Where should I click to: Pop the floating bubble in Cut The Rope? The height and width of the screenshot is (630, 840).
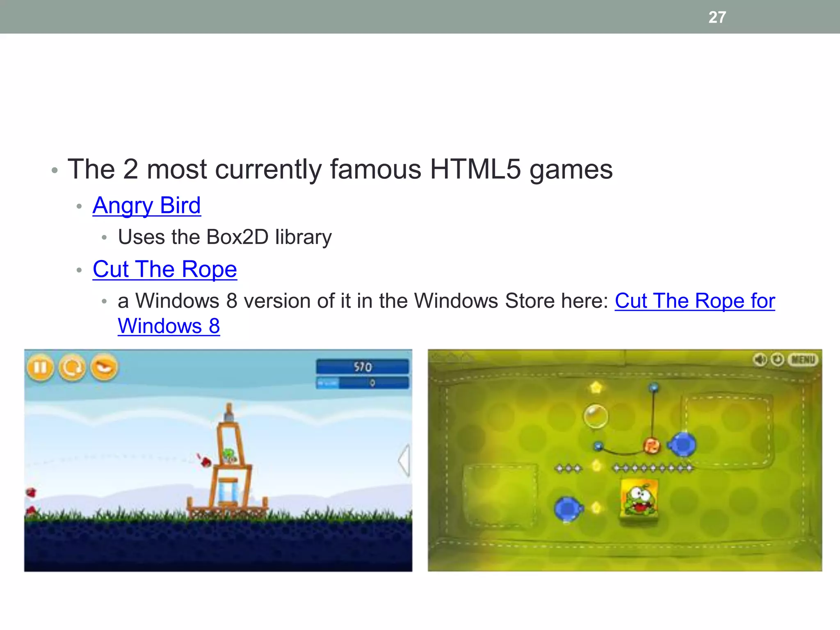[x=596, y=416]
